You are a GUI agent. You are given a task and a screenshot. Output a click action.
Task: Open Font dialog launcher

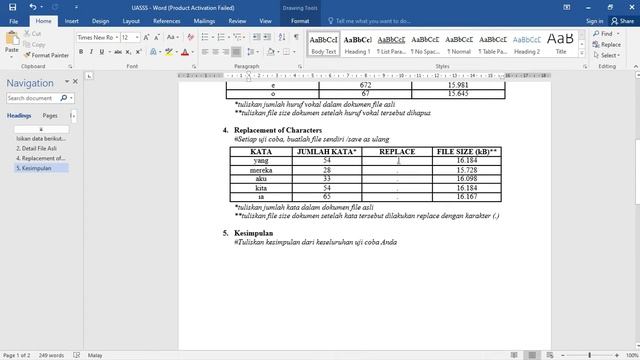tap(194, 66)
